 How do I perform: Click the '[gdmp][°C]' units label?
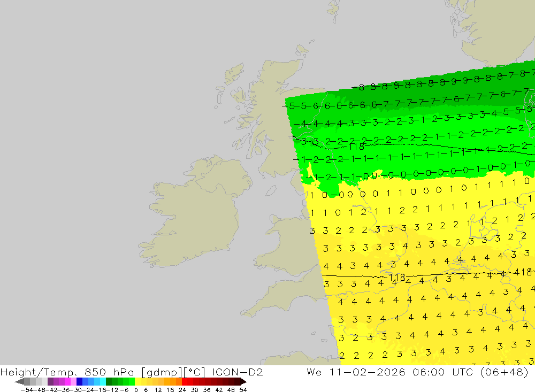click(173, 372)
